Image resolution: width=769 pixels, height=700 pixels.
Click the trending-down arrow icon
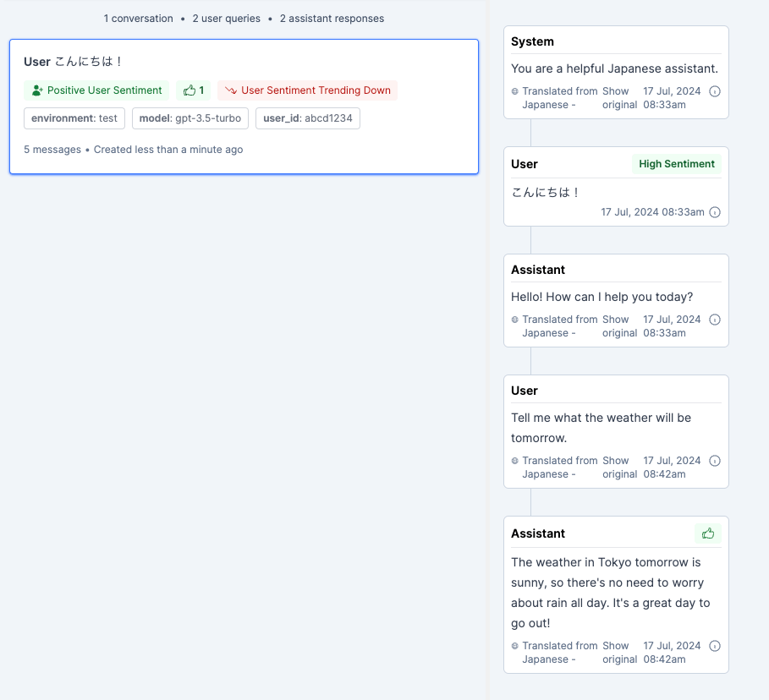click(230, 90)
